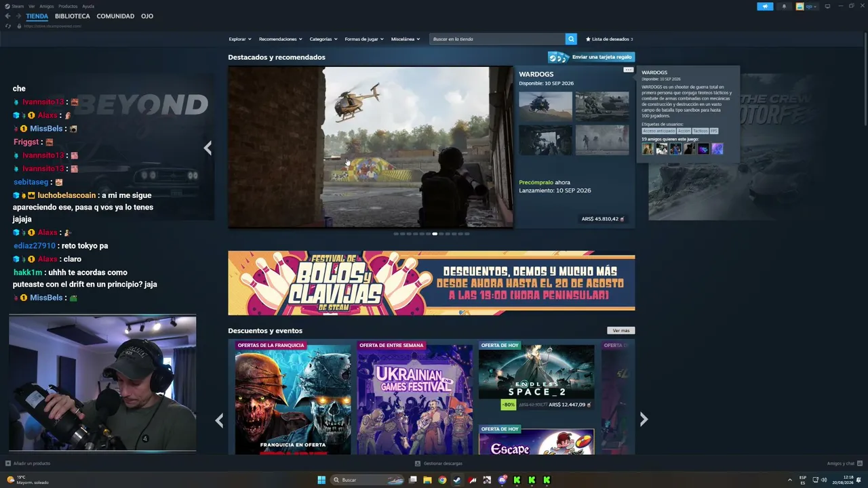Select the active carousel pagination dot
868x488 pixels.
tap(435, 234)
